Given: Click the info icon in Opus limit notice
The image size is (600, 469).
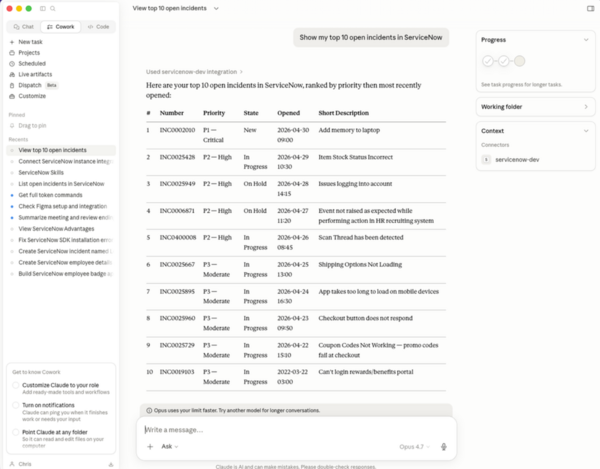Looking at the screenshot, I should [149, 410].
